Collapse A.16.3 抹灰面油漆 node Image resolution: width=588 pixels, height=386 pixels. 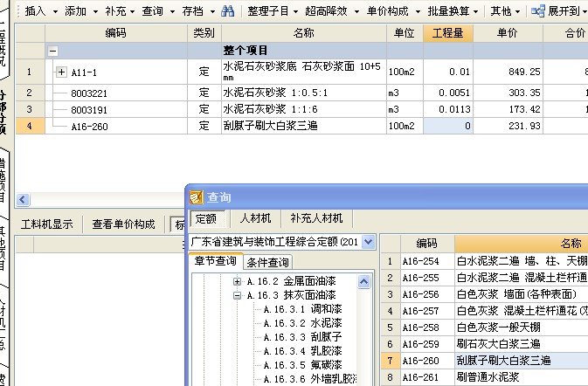pyautogui.click(x=237, y=295)
